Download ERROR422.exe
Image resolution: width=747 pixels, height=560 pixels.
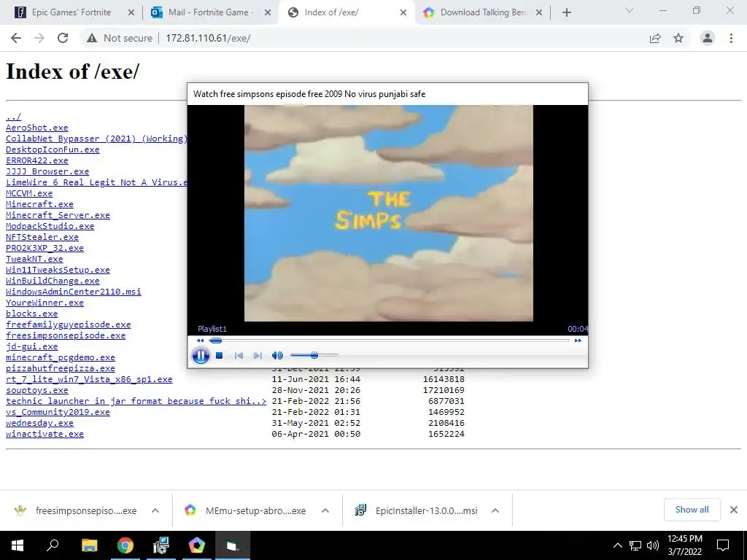click(37, 160)
